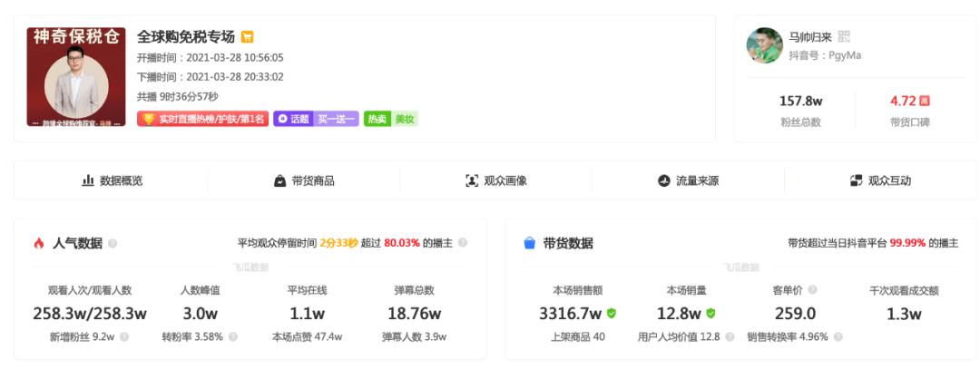This screenshot has height=369, width=980.
Task: Click the 弹幕人数 3.9w text
Action: 414,337
